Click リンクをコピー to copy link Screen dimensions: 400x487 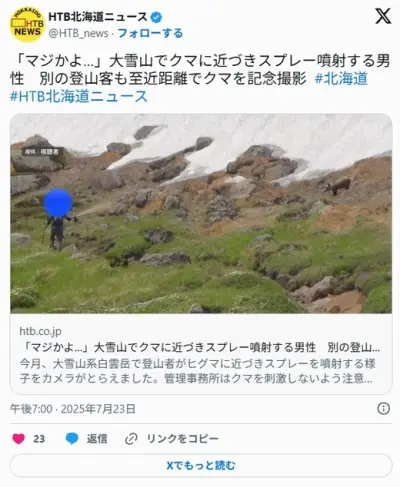click(x=183, y=439)
